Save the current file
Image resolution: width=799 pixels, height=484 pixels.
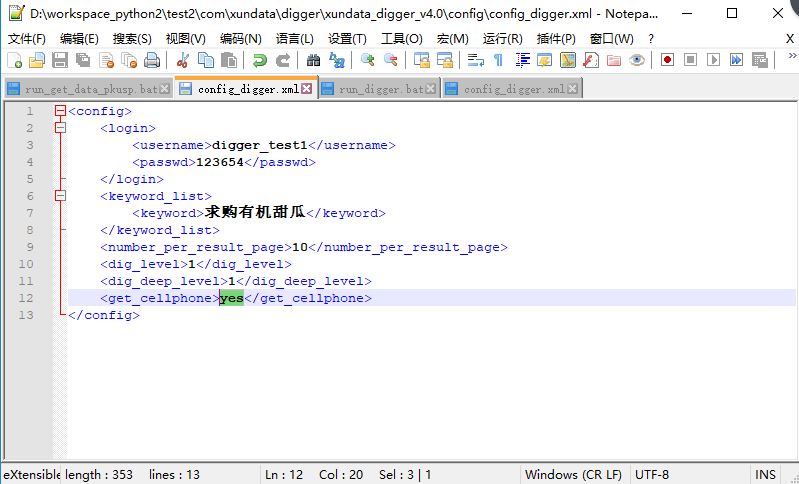(x=60, y=60)
